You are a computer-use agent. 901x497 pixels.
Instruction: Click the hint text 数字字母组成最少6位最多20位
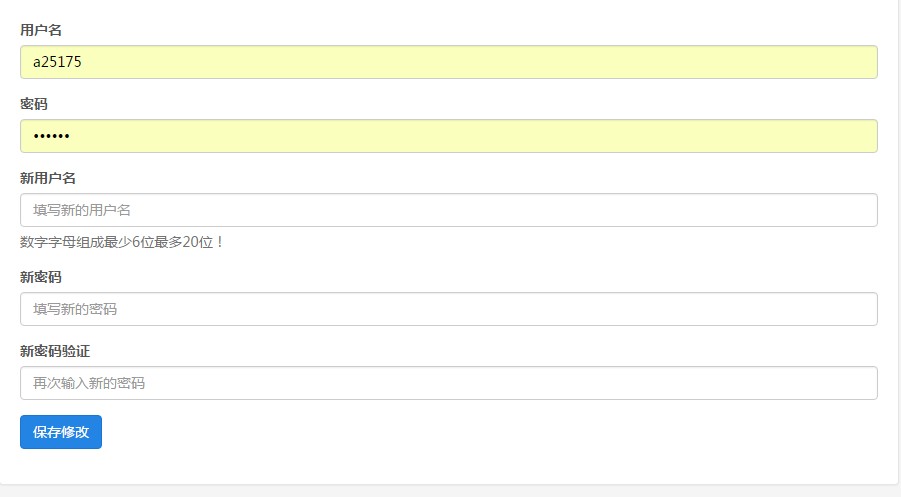[122, 242]
